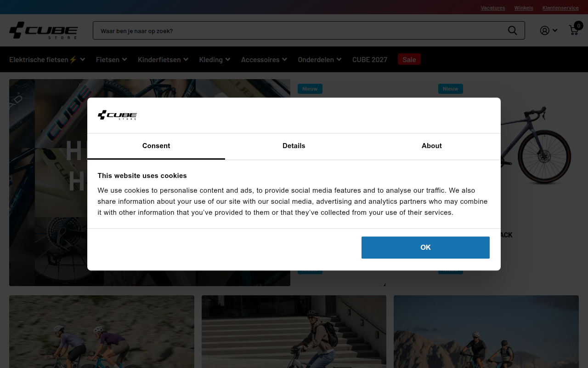Open the Sale menu item
Screen dimensions: 588x368
[x=409, y=59]
